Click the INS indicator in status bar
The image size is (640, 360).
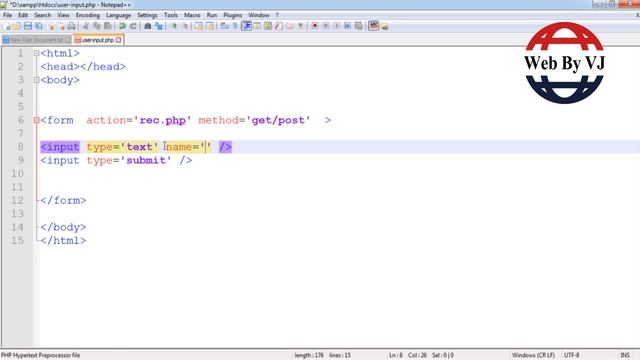coord(625,355)
